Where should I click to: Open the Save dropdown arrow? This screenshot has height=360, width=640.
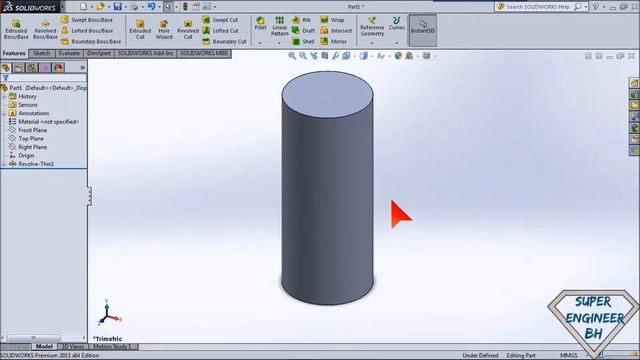click(125, 7)
